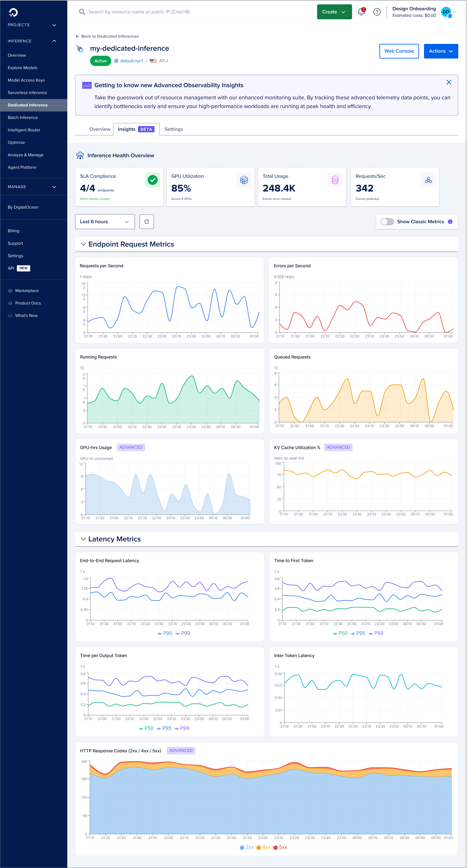Click the Total Usage database icon
Viewport: 467px width, 868px height.
[x=335, y=180]
